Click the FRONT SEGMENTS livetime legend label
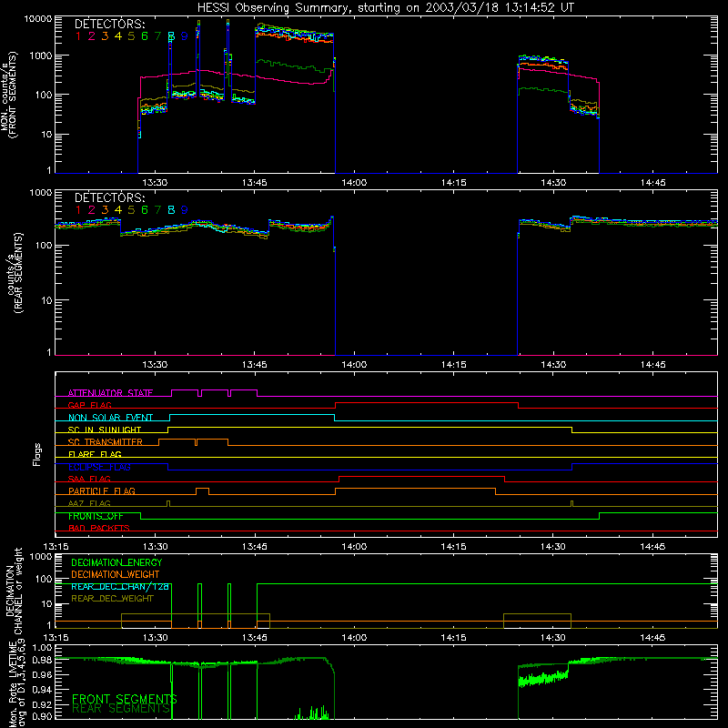Viewport: 728px width, 728px height. click(125, 699)
